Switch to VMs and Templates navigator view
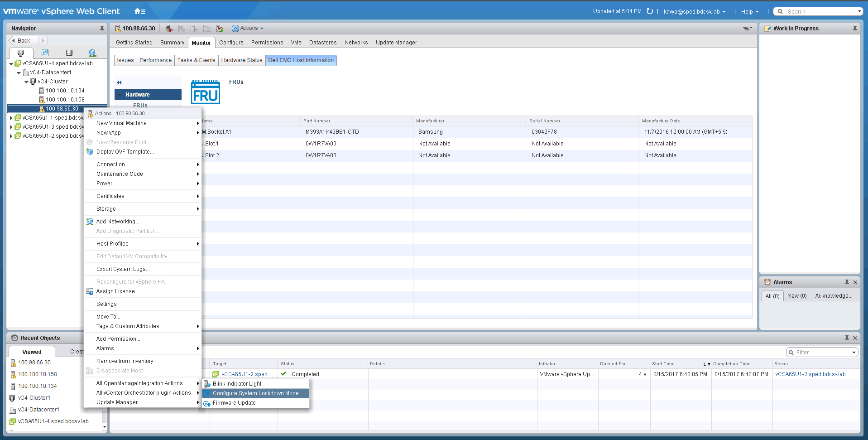This screenshot has width=868, height=440. tap(45, 53)
